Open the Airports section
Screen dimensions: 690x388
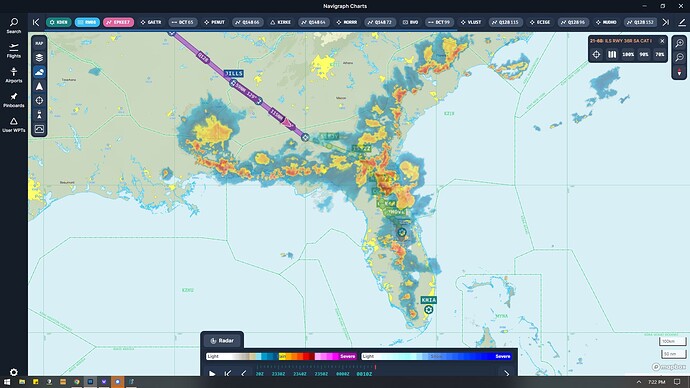pyautogui.click(x=14, y=75)
